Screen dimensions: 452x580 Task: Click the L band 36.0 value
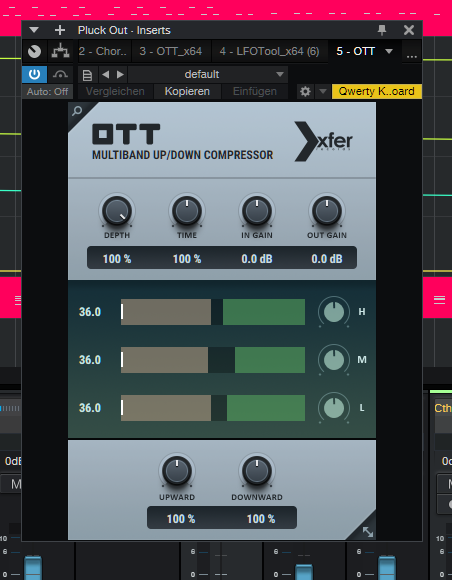[x=90, y=408]
